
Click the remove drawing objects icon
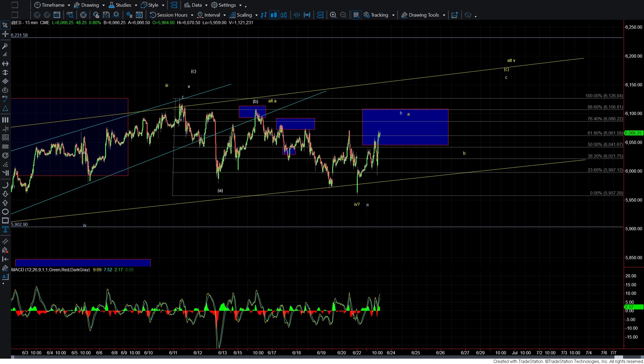click(5, 250)
